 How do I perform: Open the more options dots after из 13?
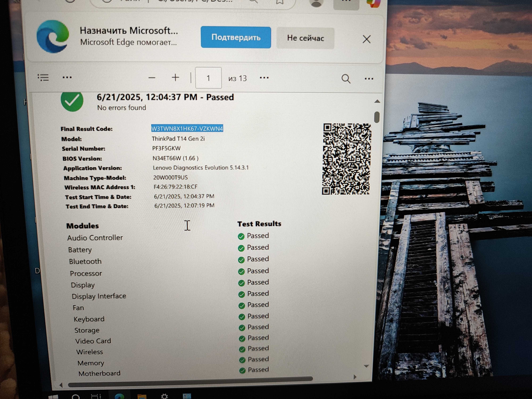pos(264,78)
